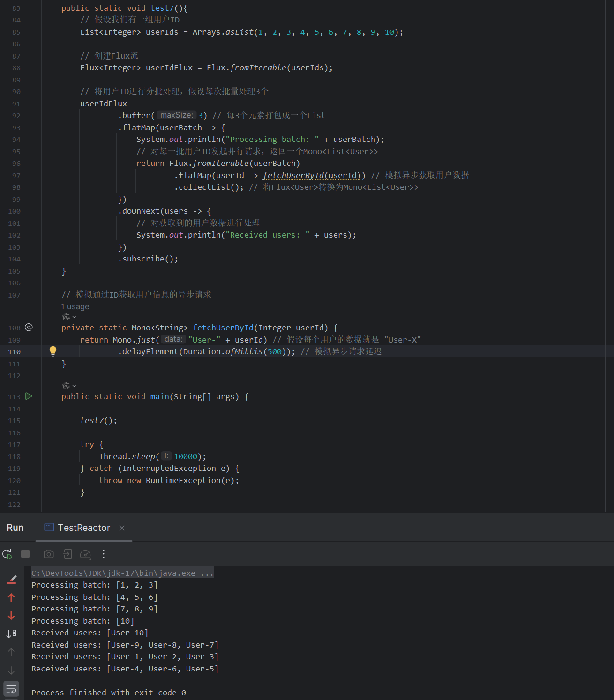Click the "Processing batch: " string literal

coord(272,139)
